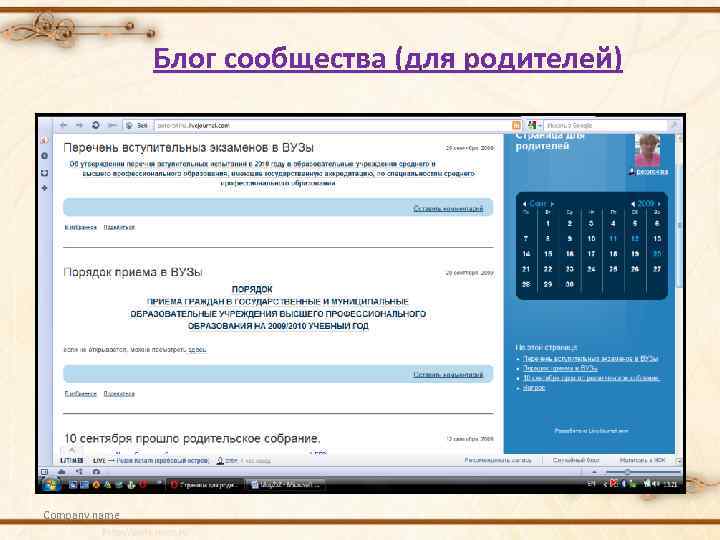Click Случайный блог in bottom bar
Image resolution: width=720 pixels, height=540 pixels.
[x=576, y=460]
